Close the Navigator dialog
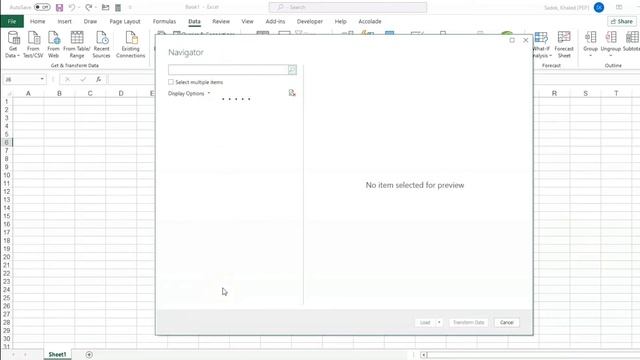 point(526,40)
